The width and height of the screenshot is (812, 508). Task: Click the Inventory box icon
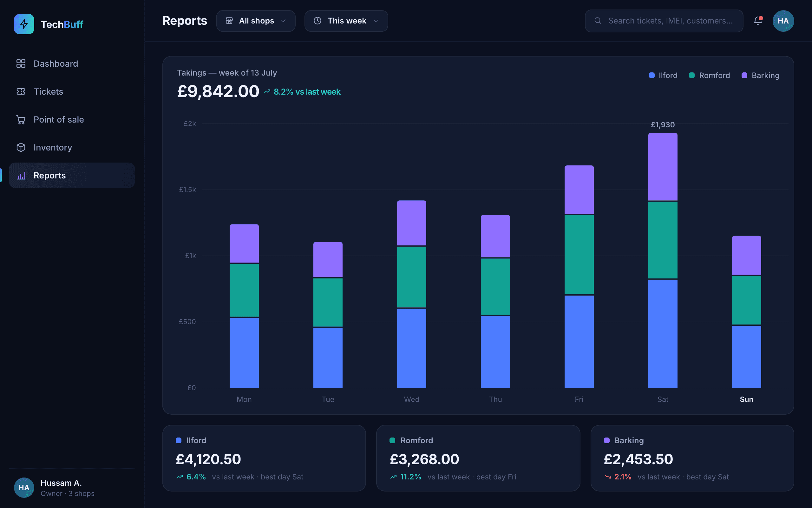click(21, 148)
